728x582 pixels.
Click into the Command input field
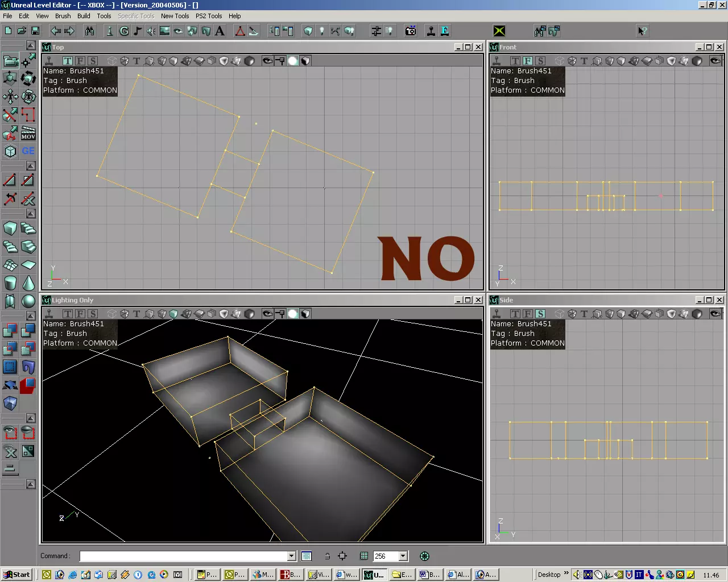pos(183,556)
